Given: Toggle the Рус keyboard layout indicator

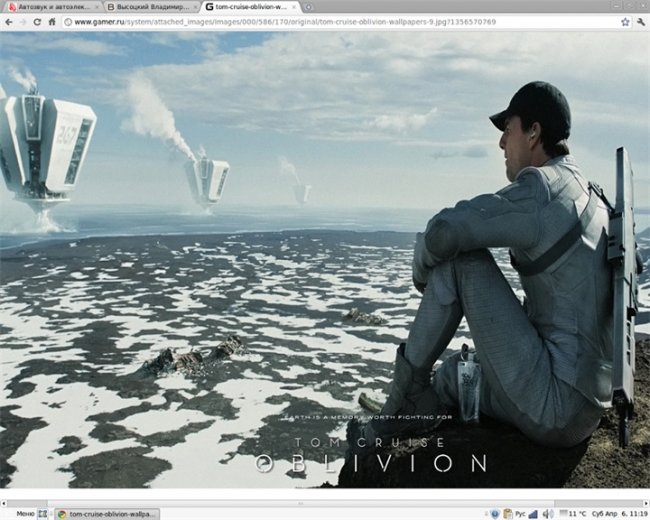Looking at the screenshot, I should (x=519, y=513).
